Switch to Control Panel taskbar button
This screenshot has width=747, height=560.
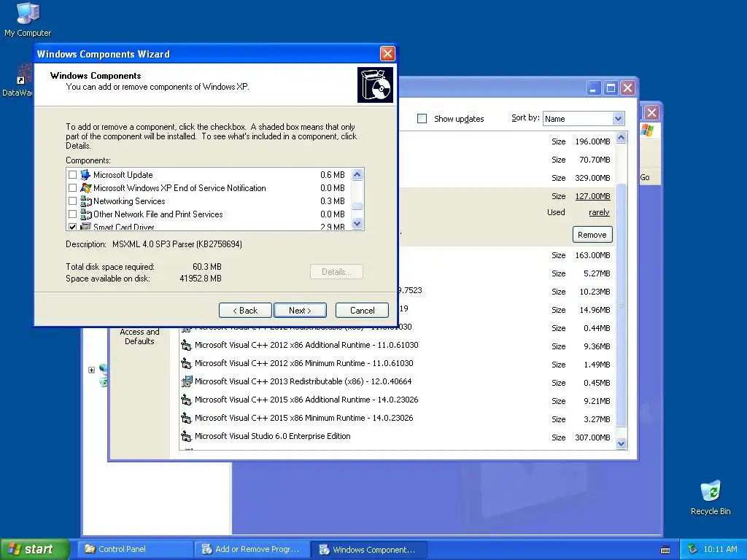tap(135, 549)
